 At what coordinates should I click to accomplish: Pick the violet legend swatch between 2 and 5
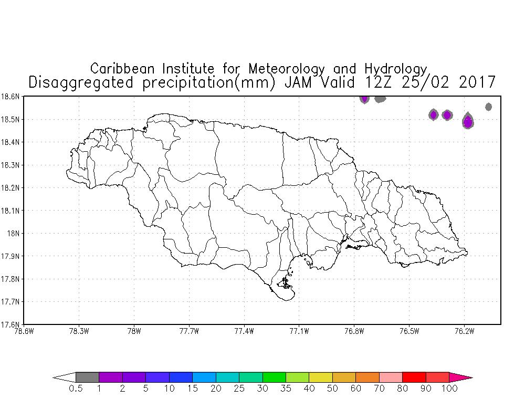click(134, 377)
